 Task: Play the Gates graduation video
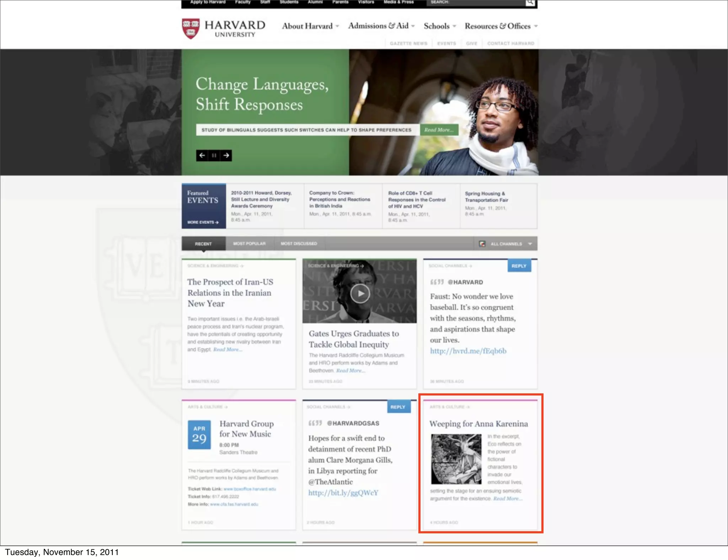click(360, 294)
